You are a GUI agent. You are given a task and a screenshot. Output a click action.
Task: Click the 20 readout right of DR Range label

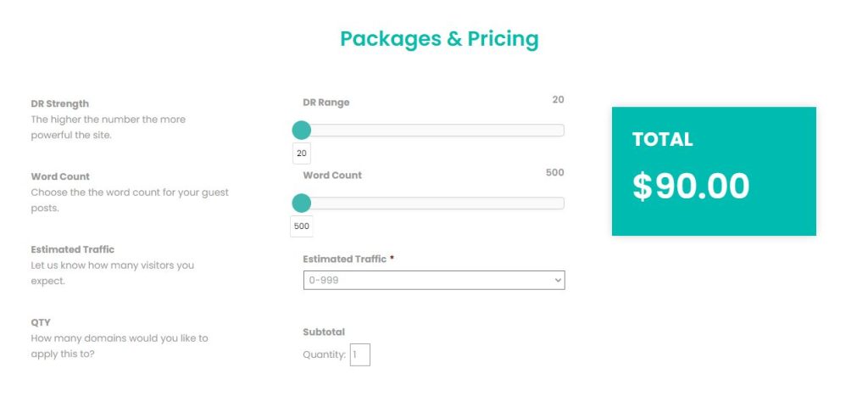pyautogui.click(x=558, y=99)
